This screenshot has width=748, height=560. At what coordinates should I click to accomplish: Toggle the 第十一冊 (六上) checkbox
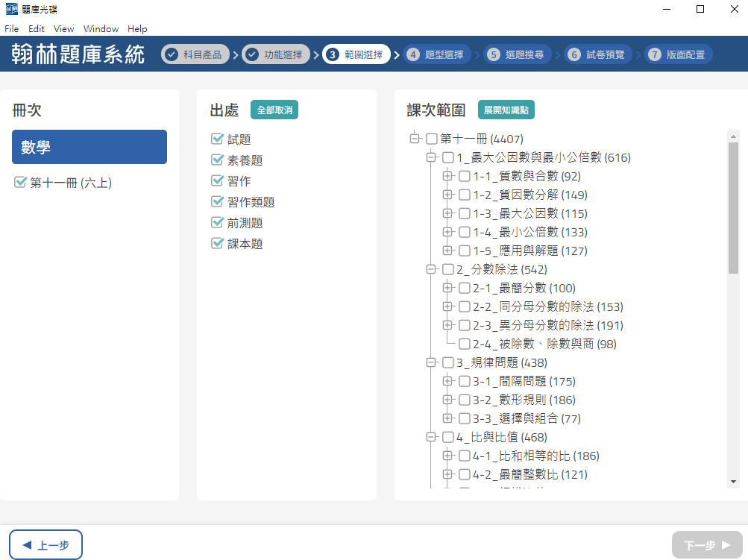click(21, 183)
